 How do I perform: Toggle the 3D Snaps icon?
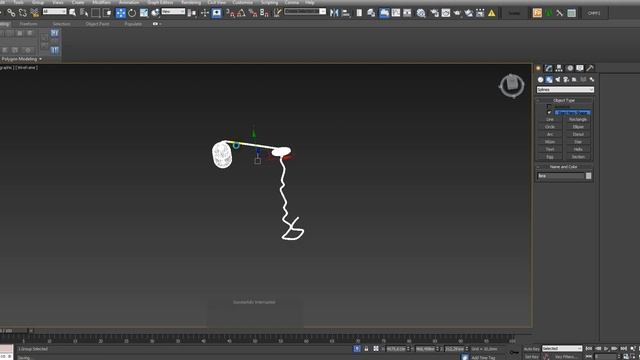(x=230, y=13)
